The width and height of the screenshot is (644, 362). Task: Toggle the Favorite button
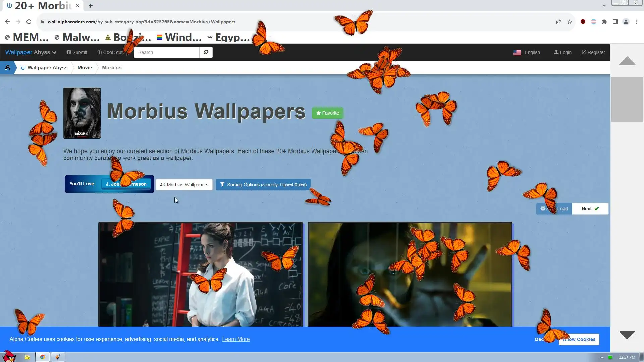328,113
